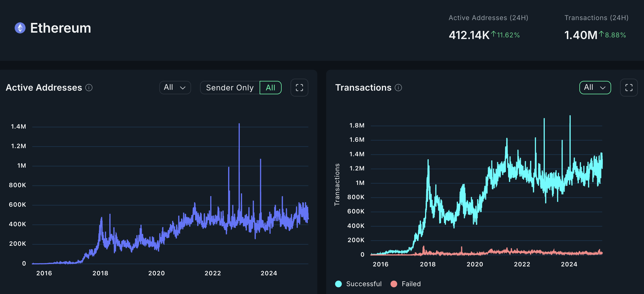
Task: Click the Active Addresses chart heading
Action: tap(44, 88)
